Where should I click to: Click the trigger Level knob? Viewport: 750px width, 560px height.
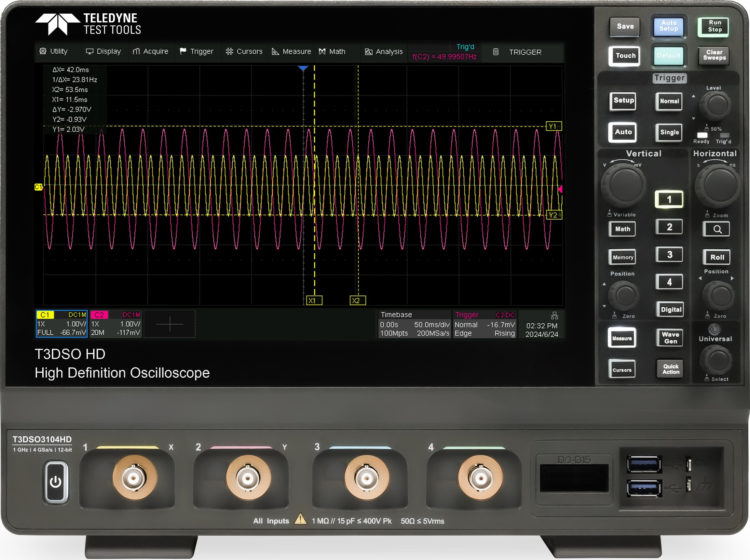point(715,105)
